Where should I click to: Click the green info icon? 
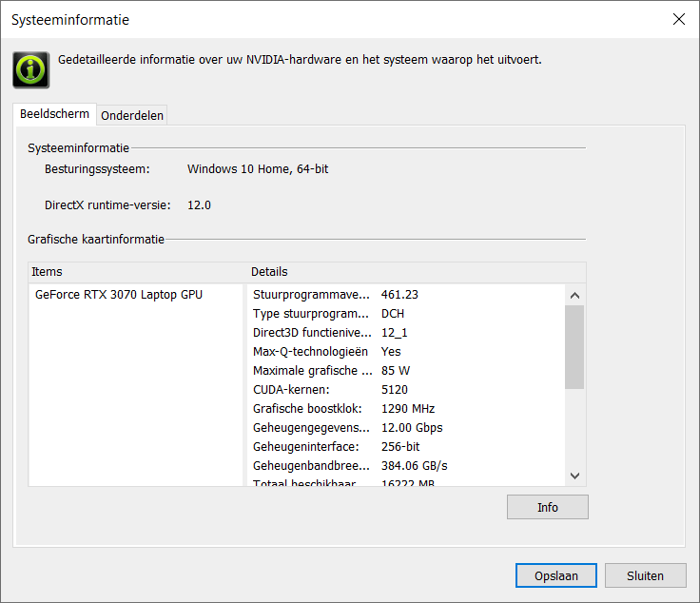30,69
